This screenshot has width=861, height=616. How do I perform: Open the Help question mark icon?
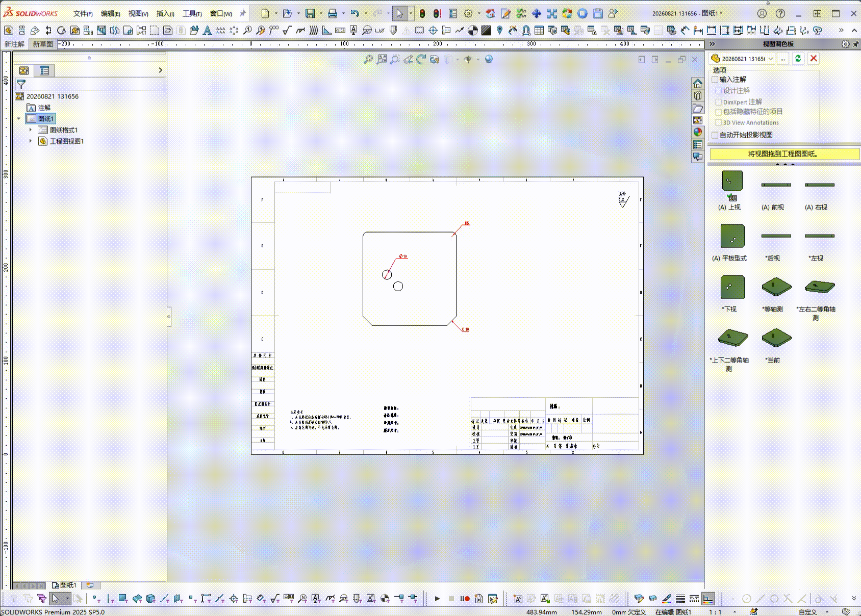pyautogui.click(x=780, y=14)
